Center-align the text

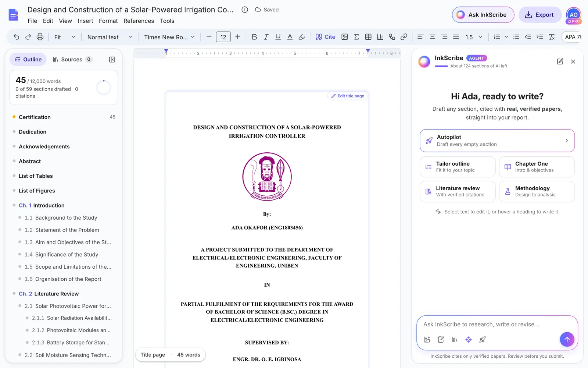coord(432,37)
